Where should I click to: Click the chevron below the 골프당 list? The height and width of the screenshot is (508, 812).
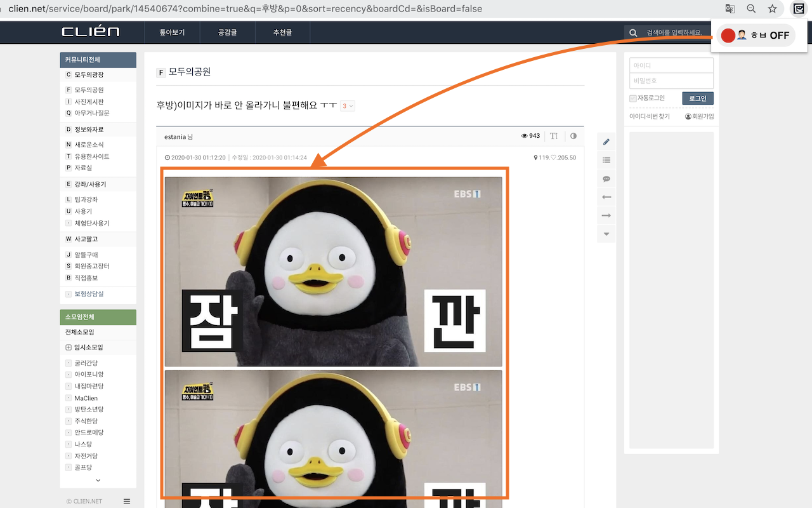98,480
